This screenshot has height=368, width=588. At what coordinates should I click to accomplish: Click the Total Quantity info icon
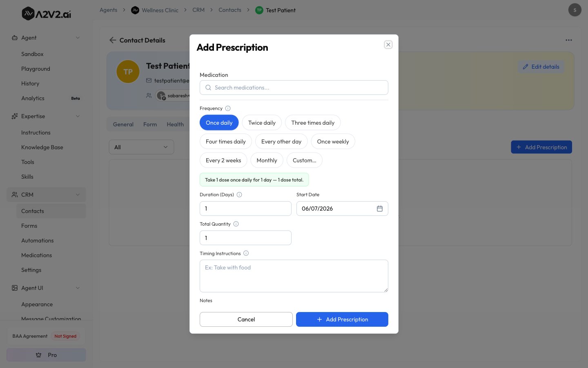click(236, 224)
